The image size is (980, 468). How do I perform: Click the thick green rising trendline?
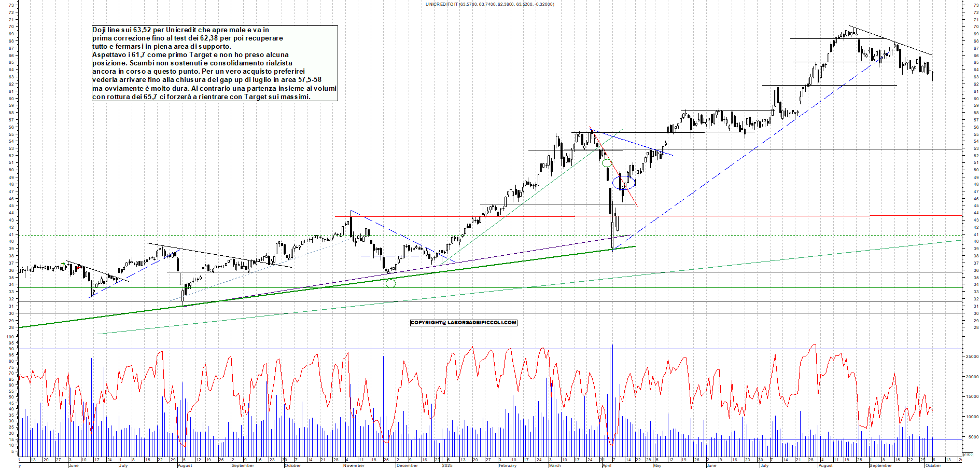[311, 286]
